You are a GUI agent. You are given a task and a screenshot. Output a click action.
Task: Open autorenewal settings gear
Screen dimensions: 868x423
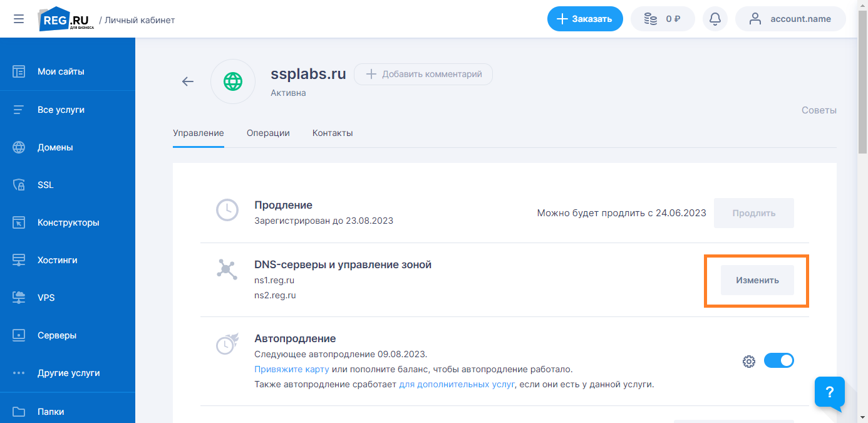(x=748, y=361)
